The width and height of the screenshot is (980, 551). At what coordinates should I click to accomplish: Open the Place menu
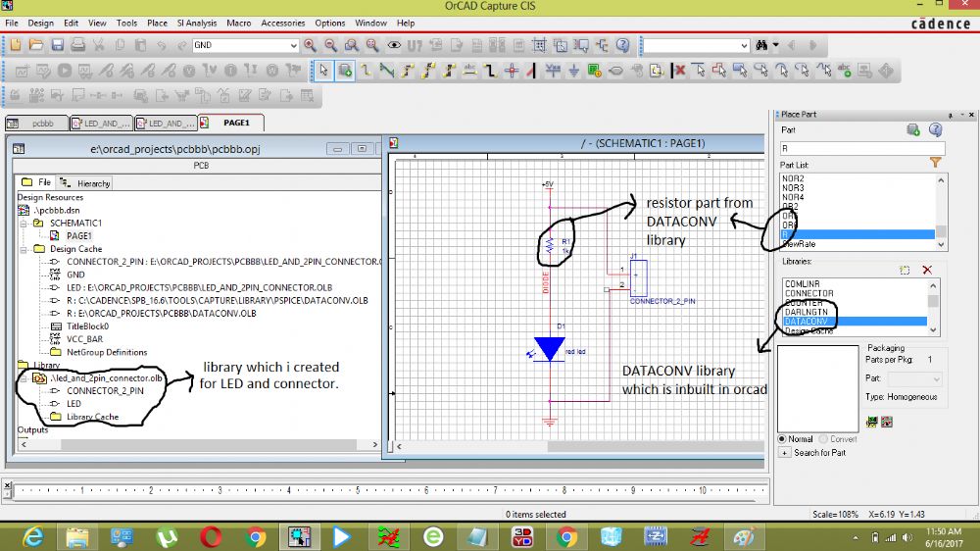(x=157, y=24)
